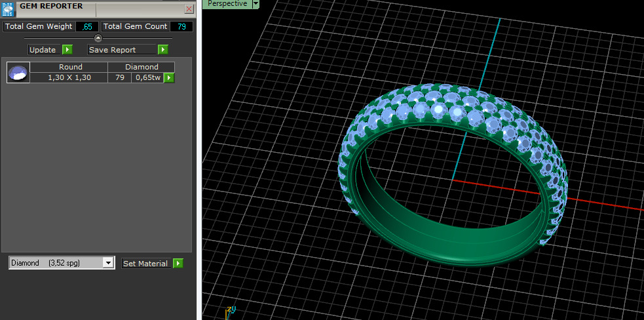Click green arrow beside 0,65tw row
644x320 pixels.
coord(169,78)
